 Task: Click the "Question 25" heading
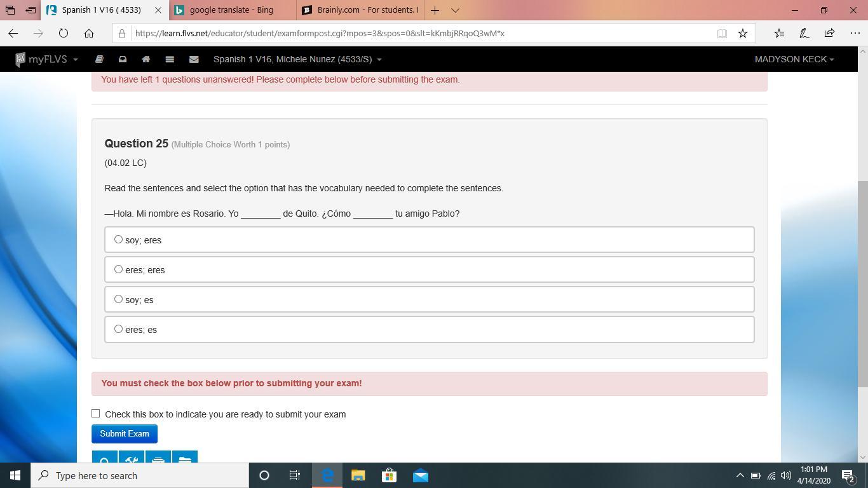pos(137,144)
